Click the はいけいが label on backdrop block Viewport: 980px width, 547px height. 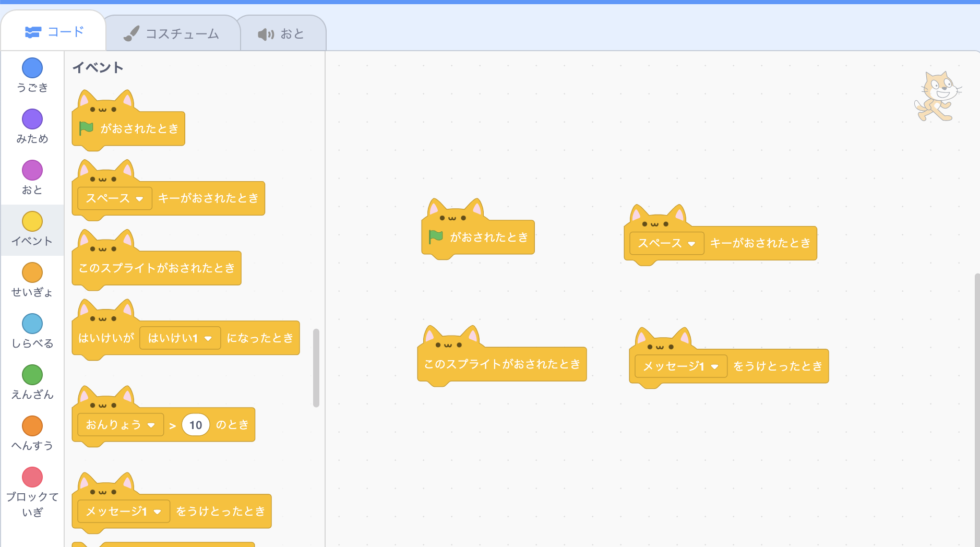(x=106, y=338)
